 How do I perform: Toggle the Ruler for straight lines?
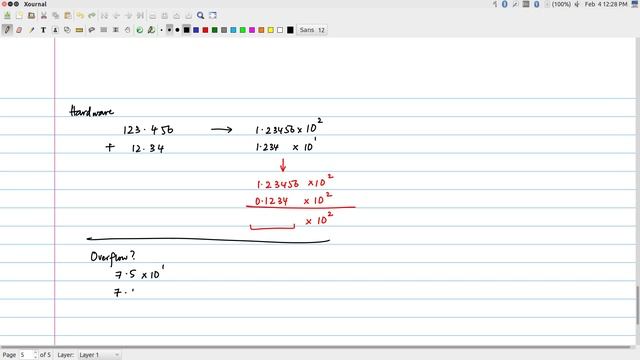80,30
